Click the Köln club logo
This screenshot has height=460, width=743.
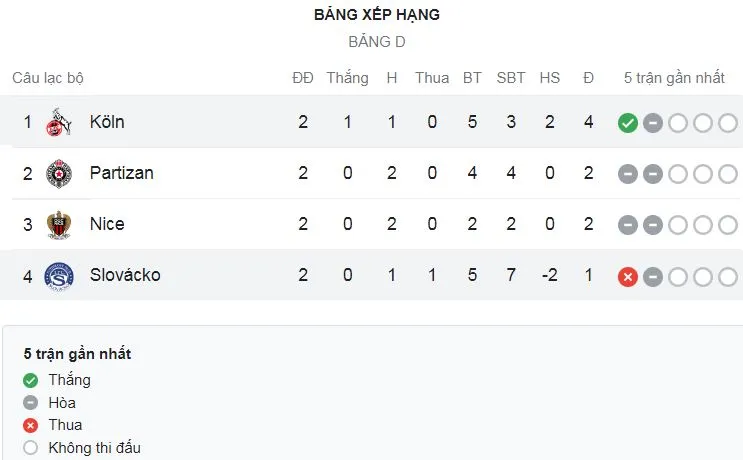[57, 123]
